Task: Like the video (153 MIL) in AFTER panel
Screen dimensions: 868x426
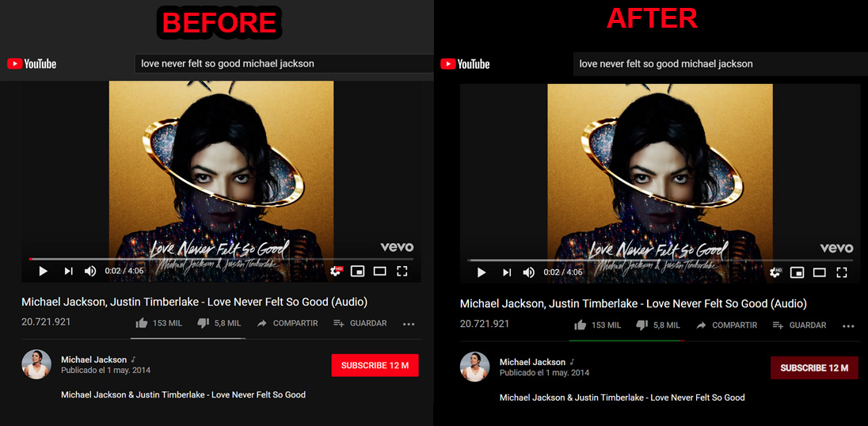Action: click(x=597, y=325)
